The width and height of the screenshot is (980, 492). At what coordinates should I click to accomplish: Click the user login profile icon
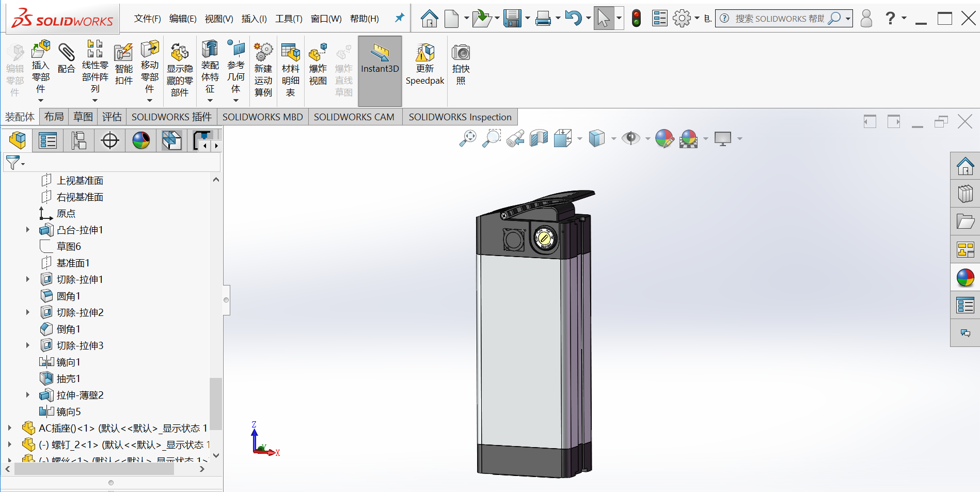pyautogui.click(x=866, y=19)
